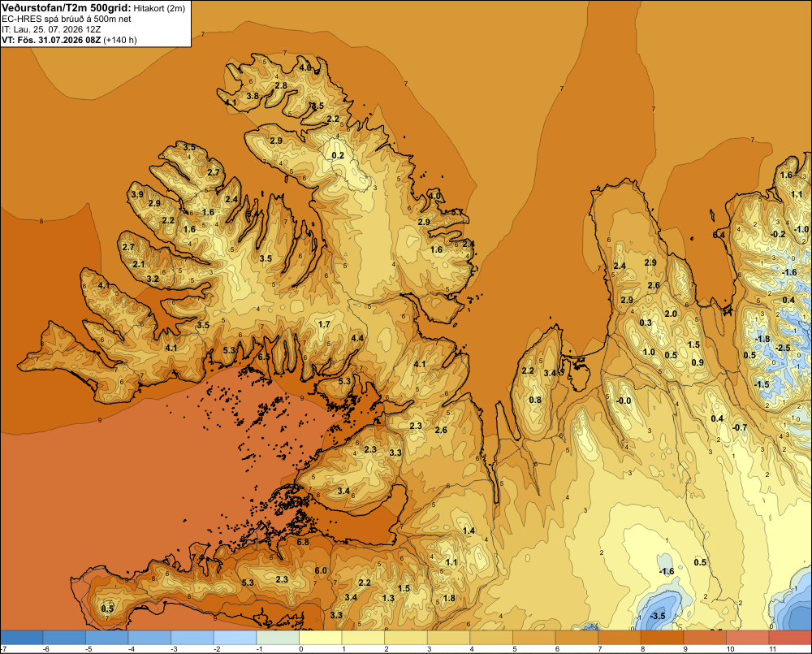Click the '1.3' temperature value
812x654 pixels.
coord(388,598)
